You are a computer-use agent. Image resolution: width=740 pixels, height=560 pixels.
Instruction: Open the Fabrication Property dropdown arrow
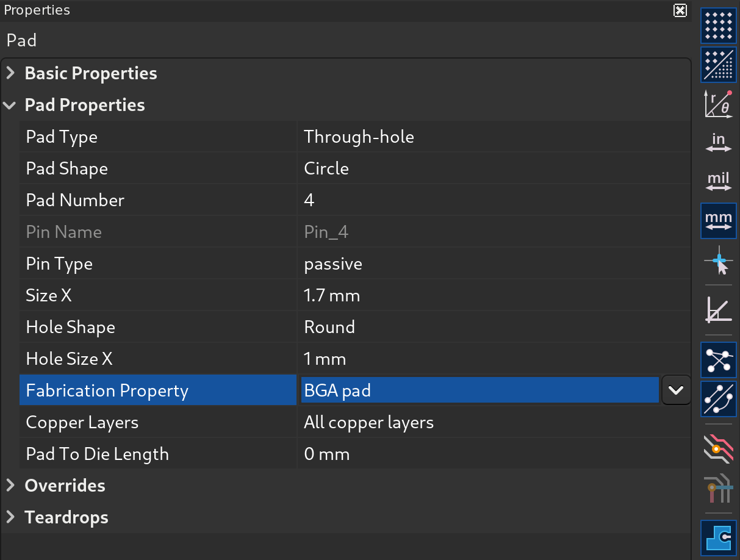[676, 390]
